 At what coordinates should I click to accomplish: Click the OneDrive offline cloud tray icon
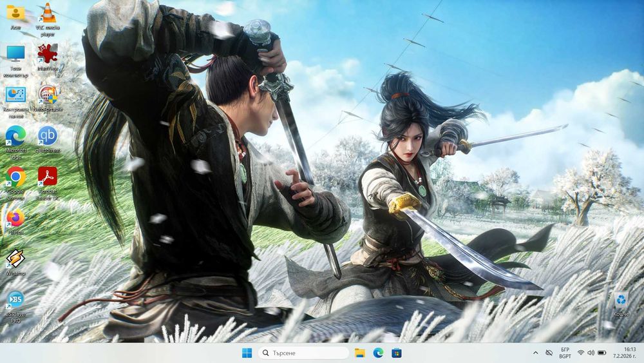tap(549, 353)
